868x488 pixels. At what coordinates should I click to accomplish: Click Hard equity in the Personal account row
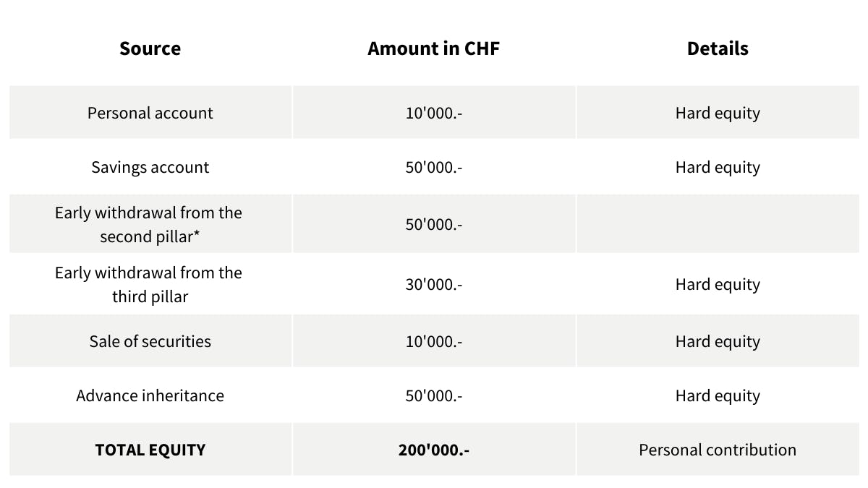click(718, 113)
